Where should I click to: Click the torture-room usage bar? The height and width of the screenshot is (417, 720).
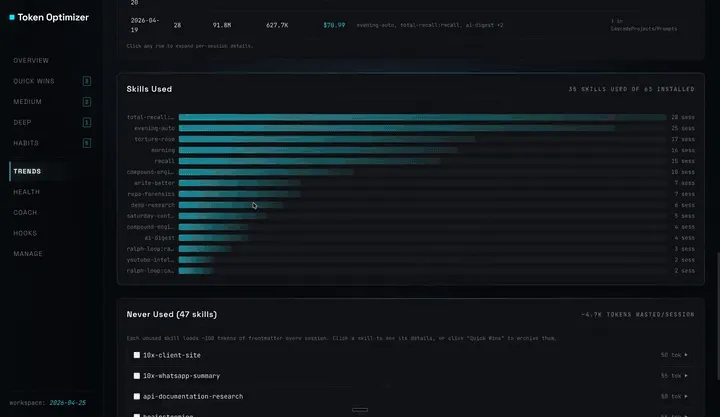326,139
